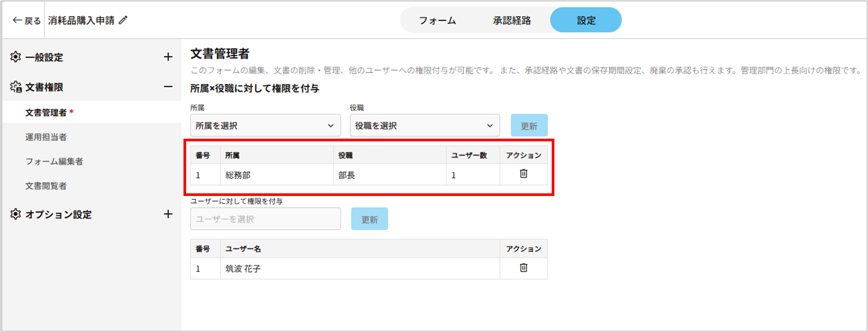Delete user 筑波 花子 with trash icon
This screenshot has width=868, height=332.
(523, 268)
